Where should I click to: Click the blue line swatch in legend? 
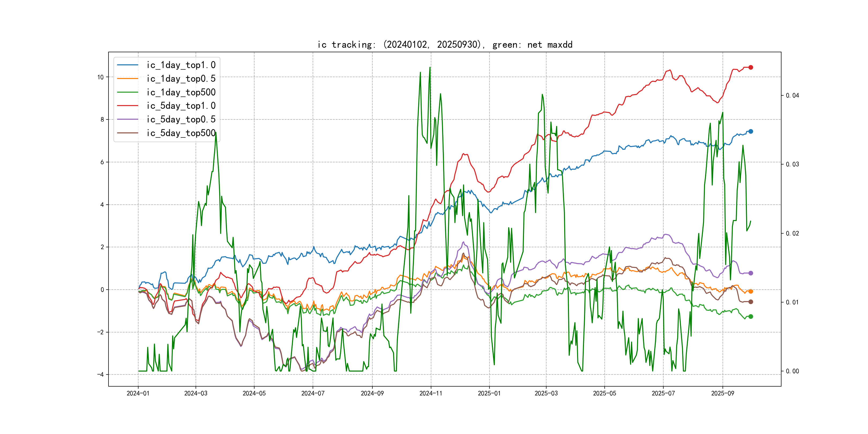pyautogui.click(x=127, y=65)
